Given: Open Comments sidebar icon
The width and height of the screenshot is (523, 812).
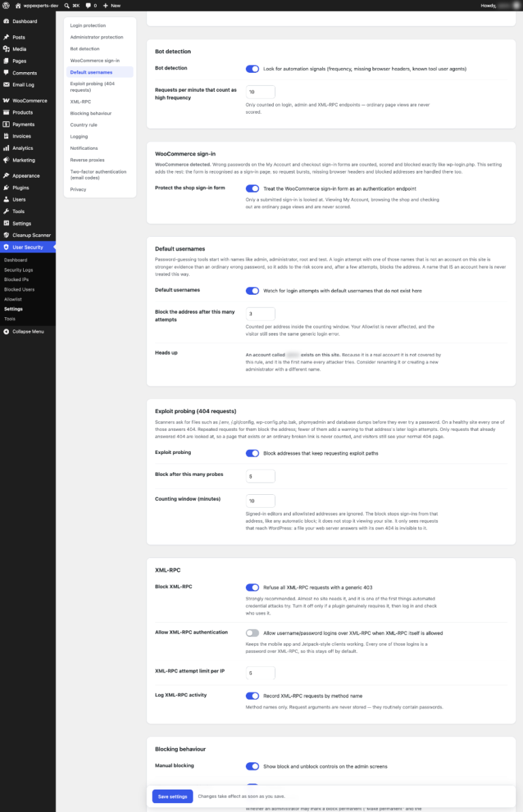Looking at the screenshot, I should [6, 73].
